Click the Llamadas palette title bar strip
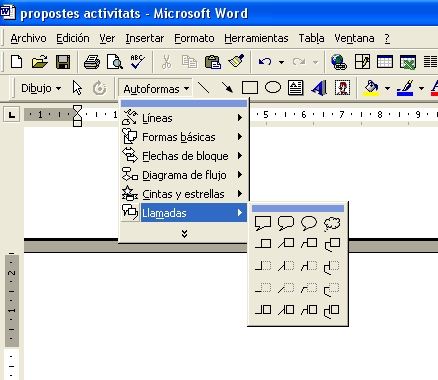The width and height of the screenshot is (438, 380). click(x=298, y=209)
